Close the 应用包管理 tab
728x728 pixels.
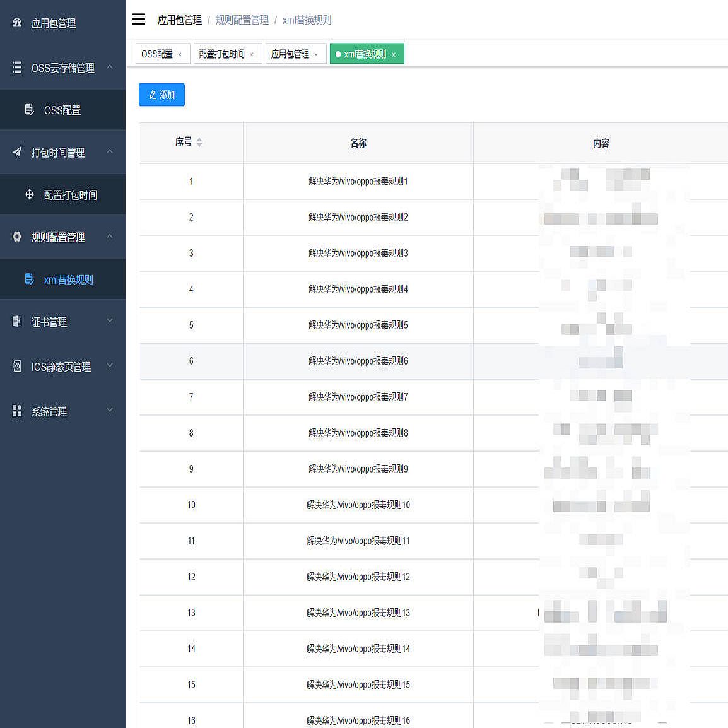[316, 55]
